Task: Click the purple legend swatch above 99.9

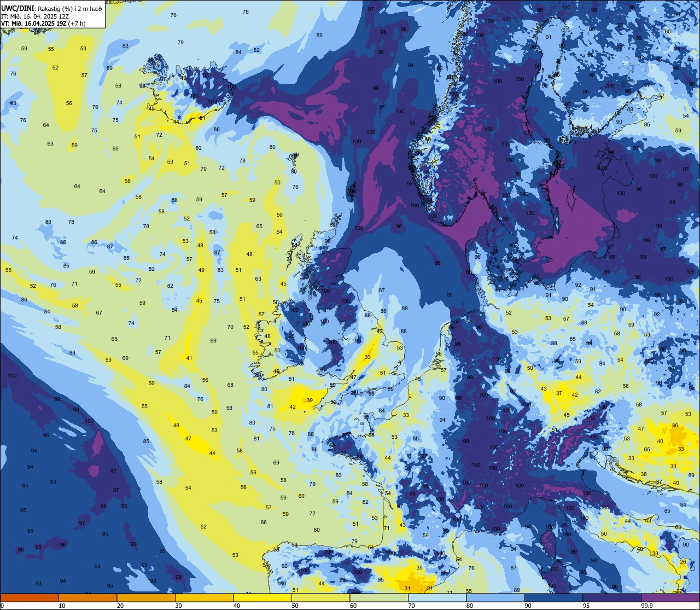Action: (670, 597)
